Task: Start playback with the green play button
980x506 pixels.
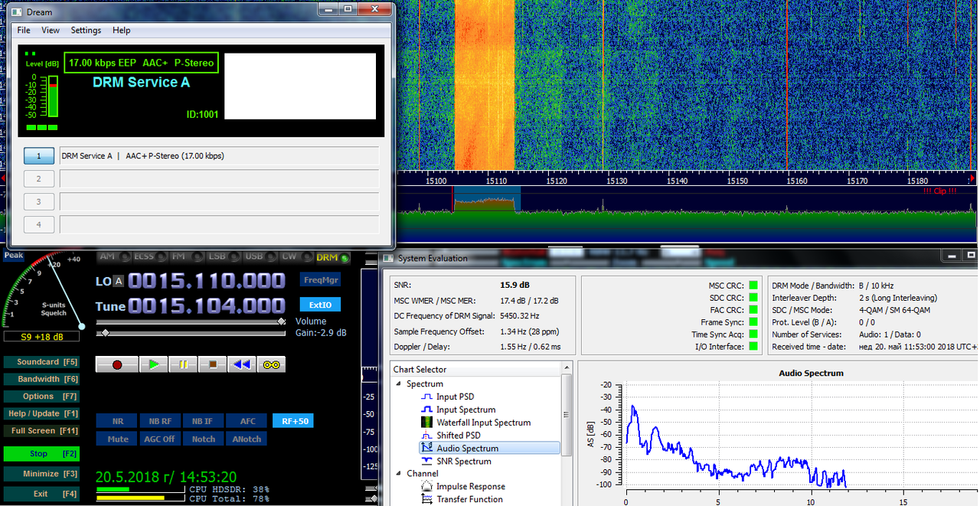Action: [x=153, y=364]
